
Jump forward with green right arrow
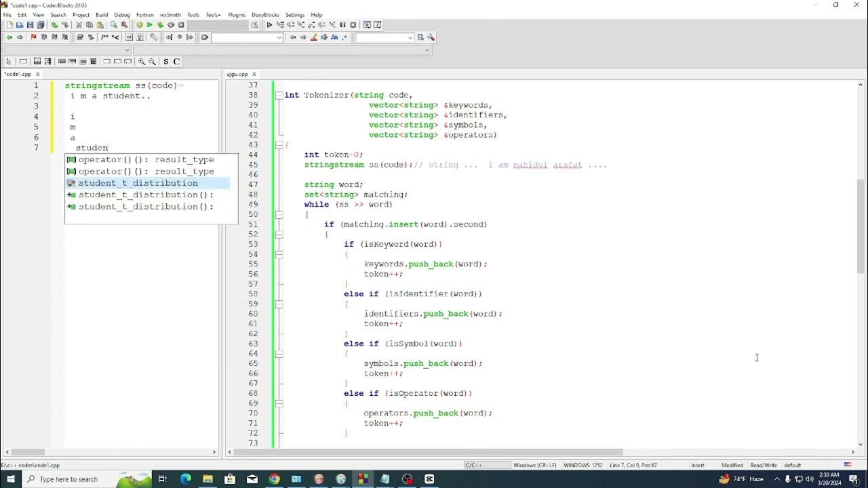tap(20, 37)
